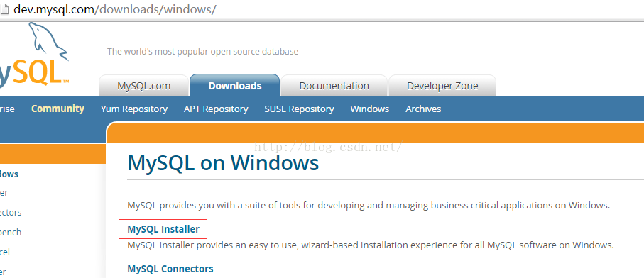Focus the dev.mysql.com address bar
Viewport: 644px width, 278px height.
pos(115,9)
